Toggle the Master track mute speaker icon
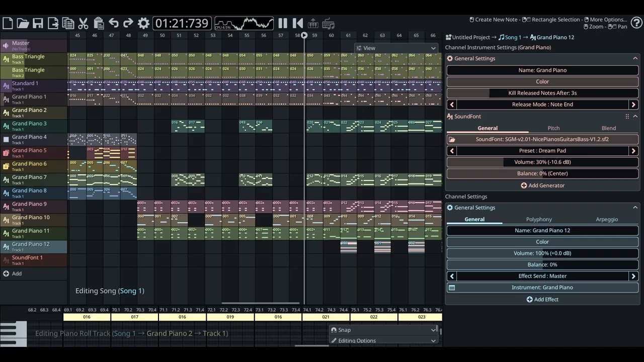This screenshot has height=362, width=644. (x=6, y=46)
